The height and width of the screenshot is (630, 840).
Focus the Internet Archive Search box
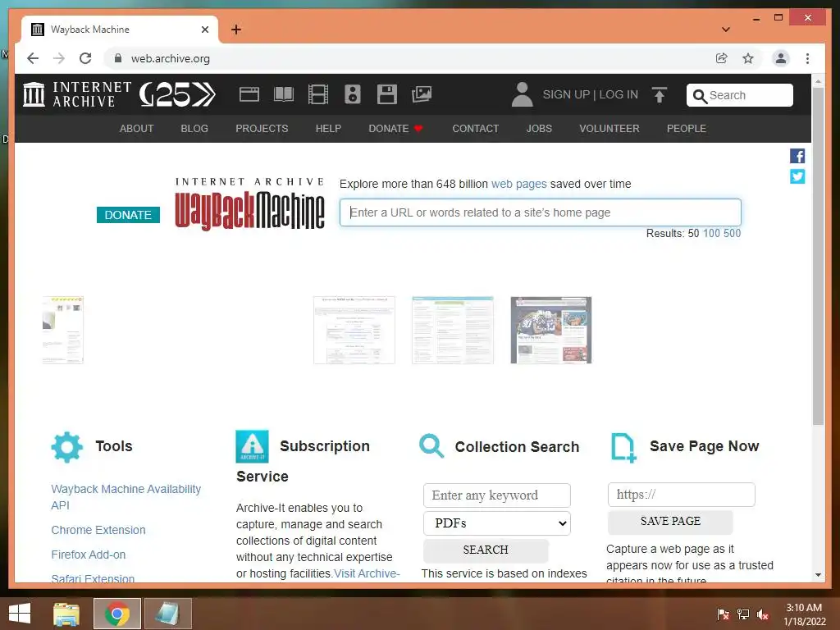739,95
